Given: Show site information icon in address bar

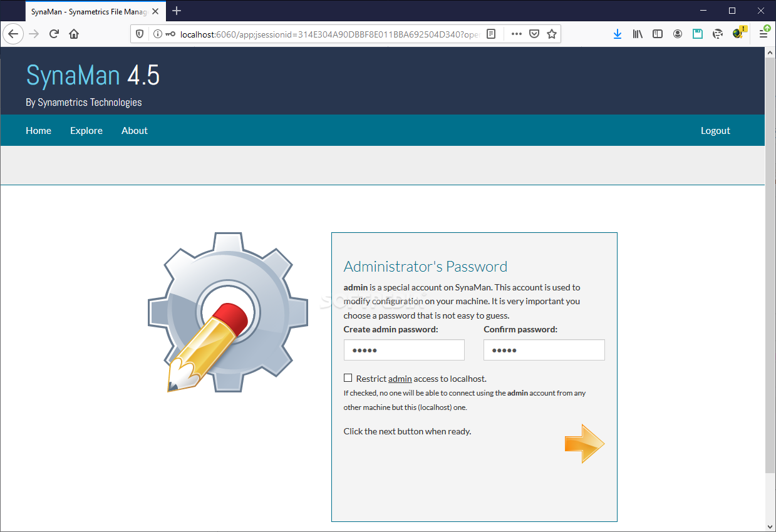Looking at the screenshot, I should [x=157, y=34].
